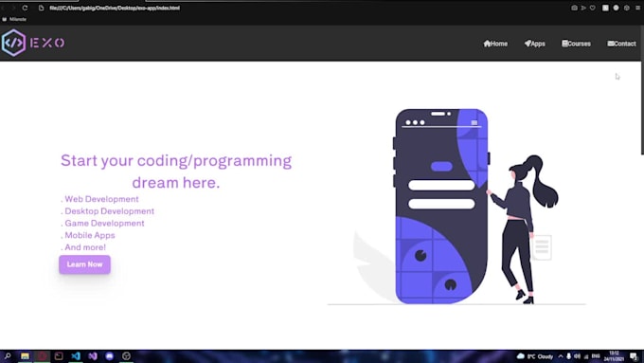Click the white square extension icon
The height and width of the screenshot is (363, 644).
coord(605,8)
